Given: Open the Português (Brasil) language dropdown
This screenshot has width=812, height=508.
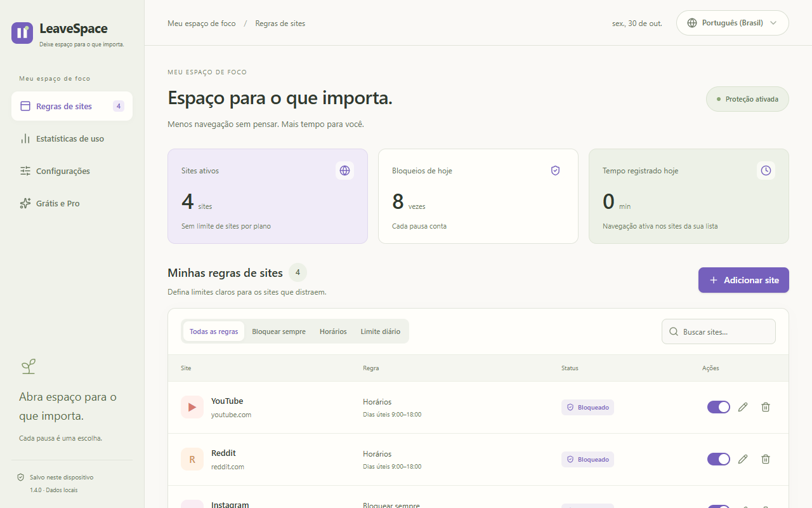Looking at the screenshot, I should [x=733, y=23].
